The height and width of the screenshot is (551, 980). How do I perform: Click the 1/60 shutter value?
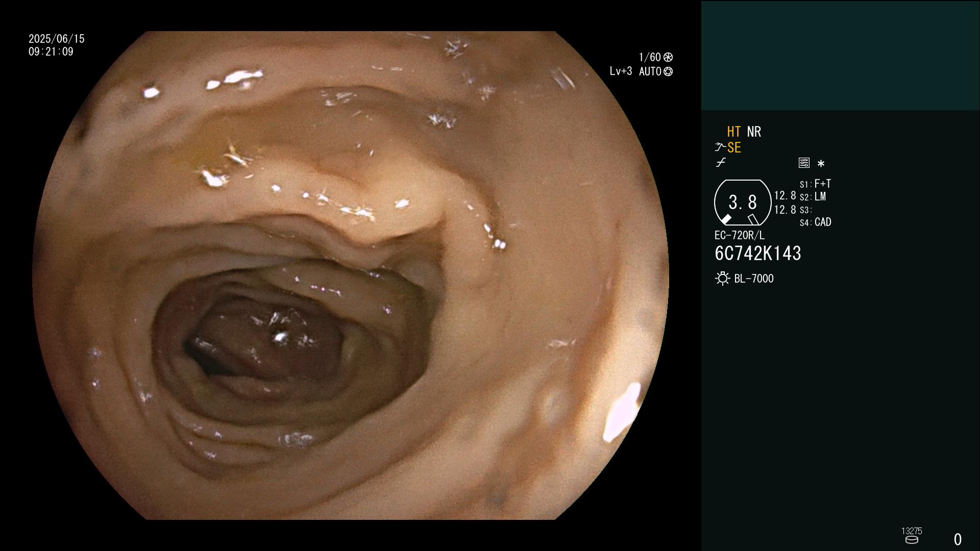[650, 57]
